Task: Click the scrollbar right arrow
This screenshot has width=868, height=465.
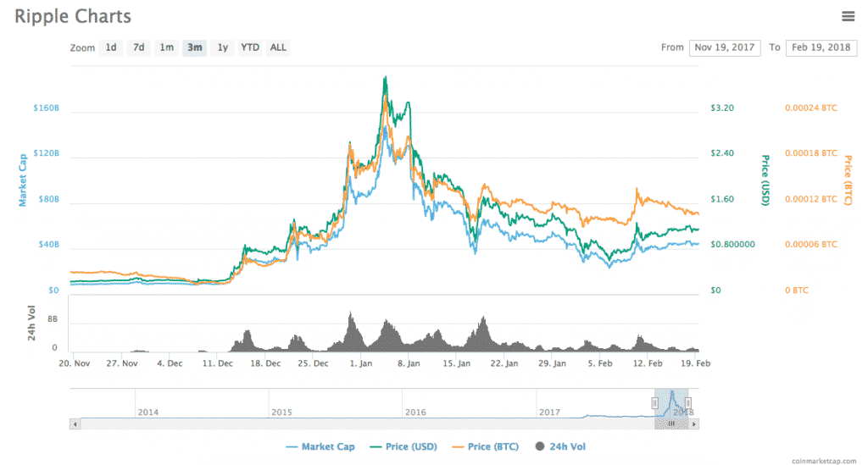Action: [x=695, y=423]
